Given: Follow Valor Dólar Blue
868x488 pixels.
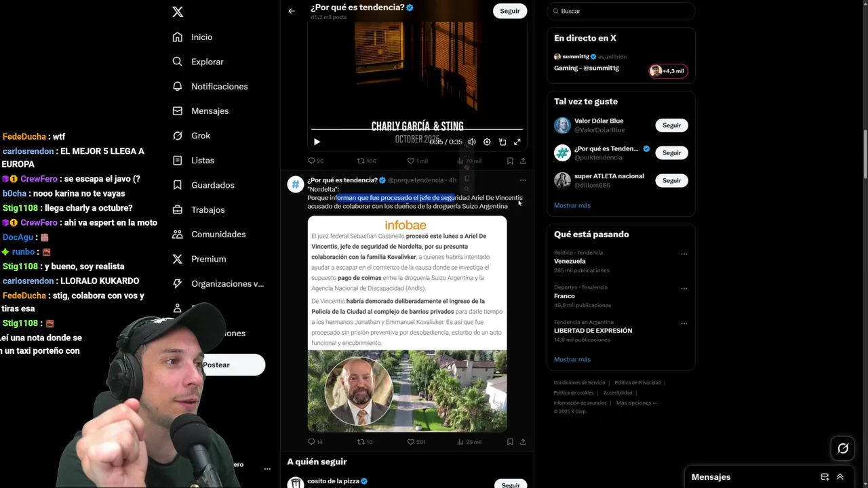Looking at the screenshot, I should tap(671, 125).
